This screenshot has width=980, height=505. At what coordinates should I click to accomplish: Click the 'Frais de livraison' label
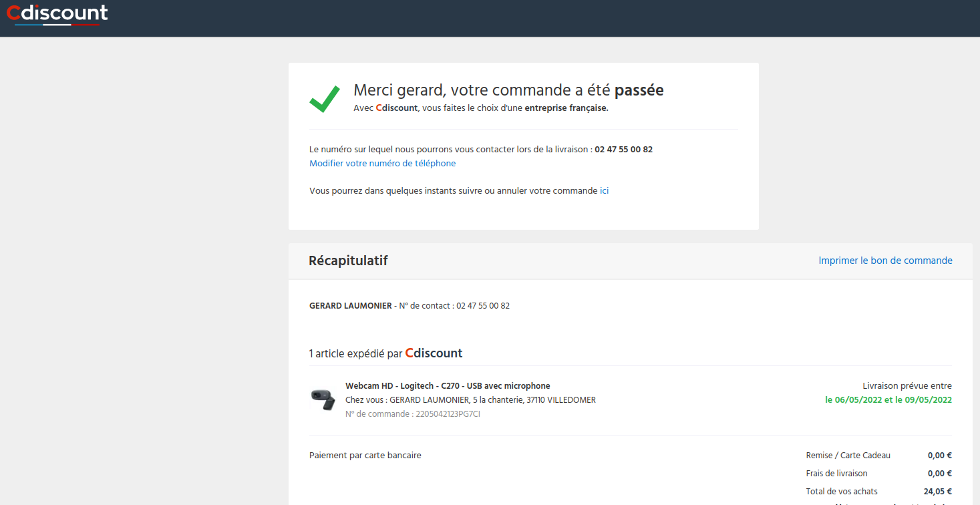pyautogui.click(x=836, y=474)
